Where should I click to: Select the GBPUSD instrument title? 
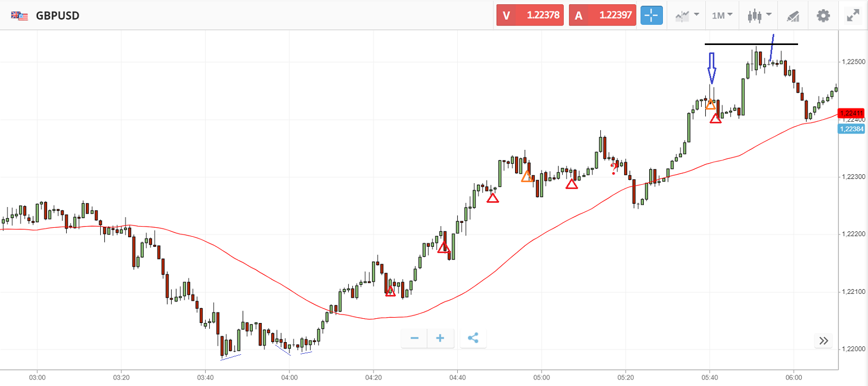(x=58, y=16)
